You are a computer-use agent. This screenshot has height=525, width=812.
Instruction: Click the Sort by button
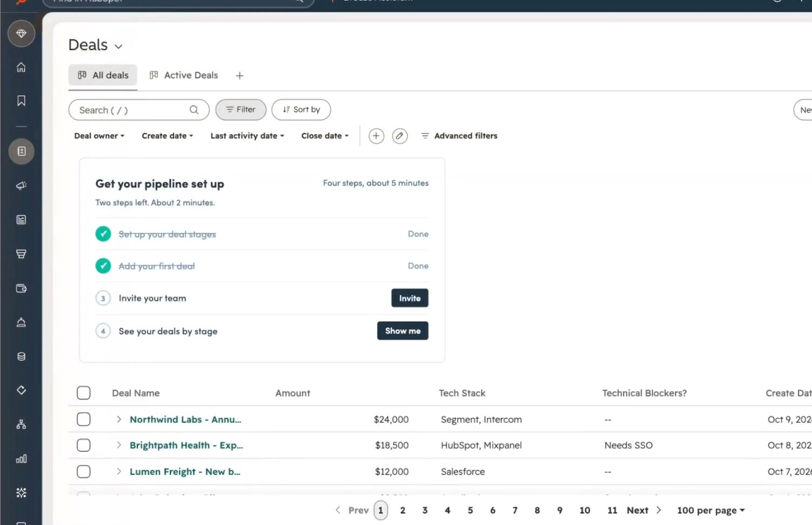pyautogui.click(x=301, y=110)
